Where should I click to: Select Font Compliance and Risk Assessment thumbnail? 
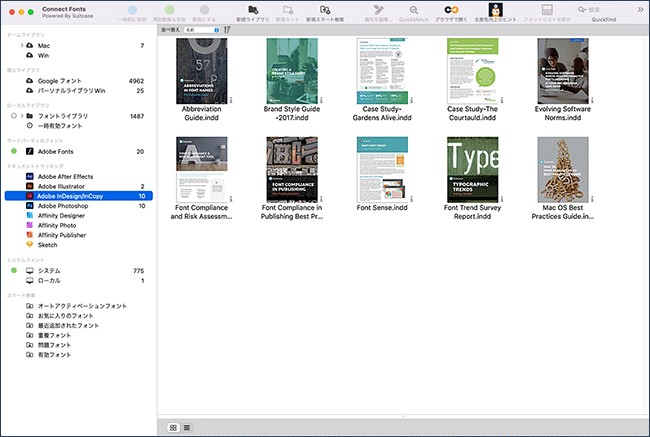[201, 170]
